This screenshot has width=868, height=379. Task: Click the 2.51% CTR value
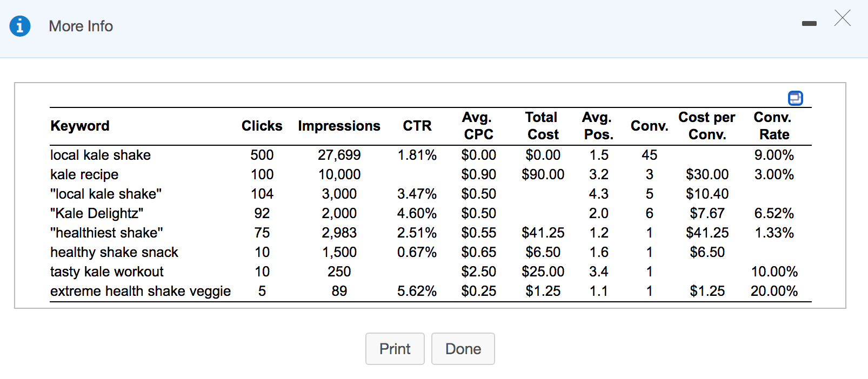coord(417,233)
